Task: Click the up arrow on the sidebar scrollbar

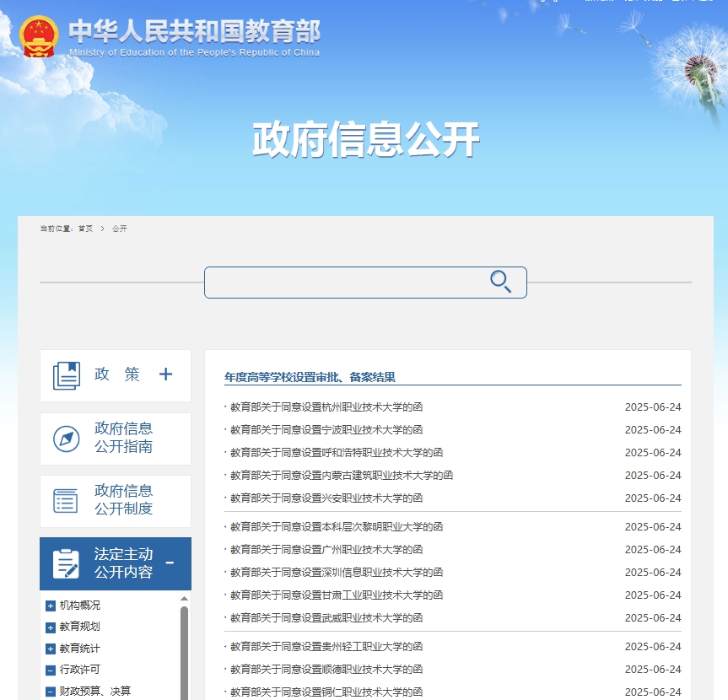Action: 183,599
